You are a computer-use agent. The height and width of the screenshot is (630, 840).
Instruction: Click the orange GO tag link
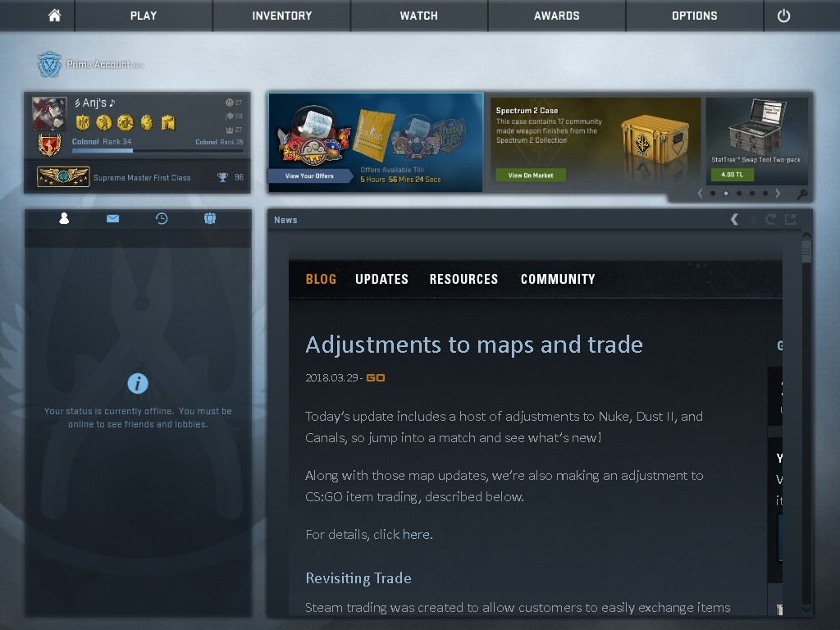(375, 377)
